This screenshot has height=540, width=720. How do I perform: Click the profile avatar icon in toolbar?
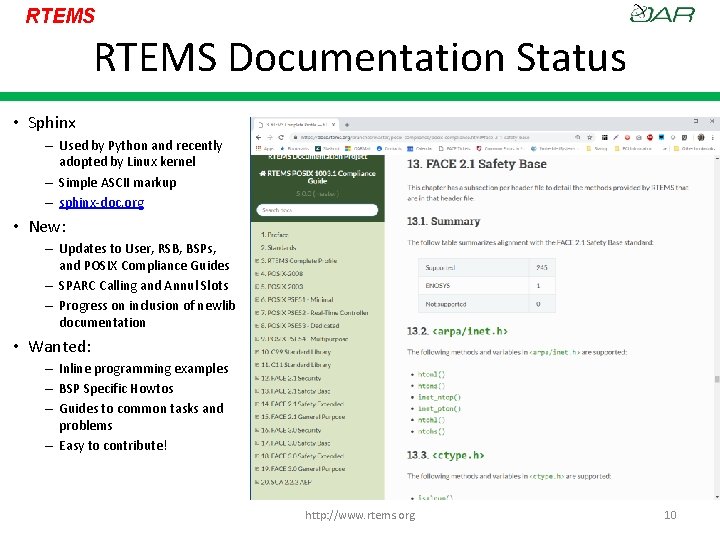[x=701, y=137]
